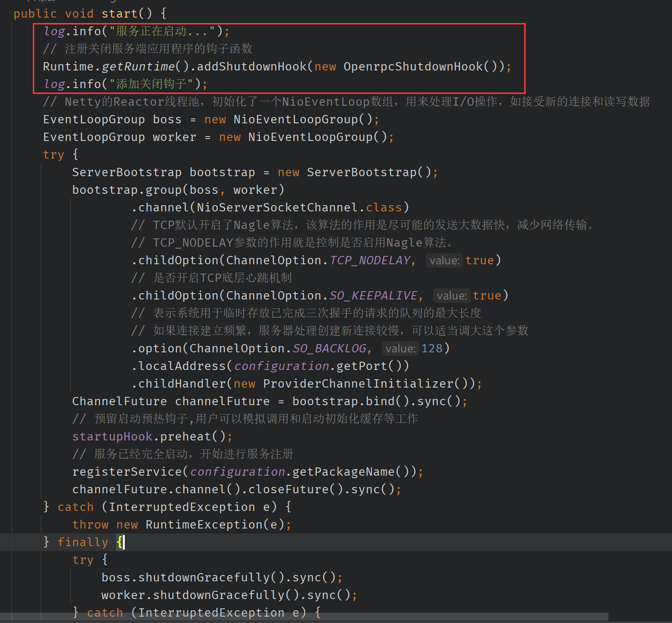Click the startupHook field reference
Viewport: 672px width, 623px height.
click(112, 437)
